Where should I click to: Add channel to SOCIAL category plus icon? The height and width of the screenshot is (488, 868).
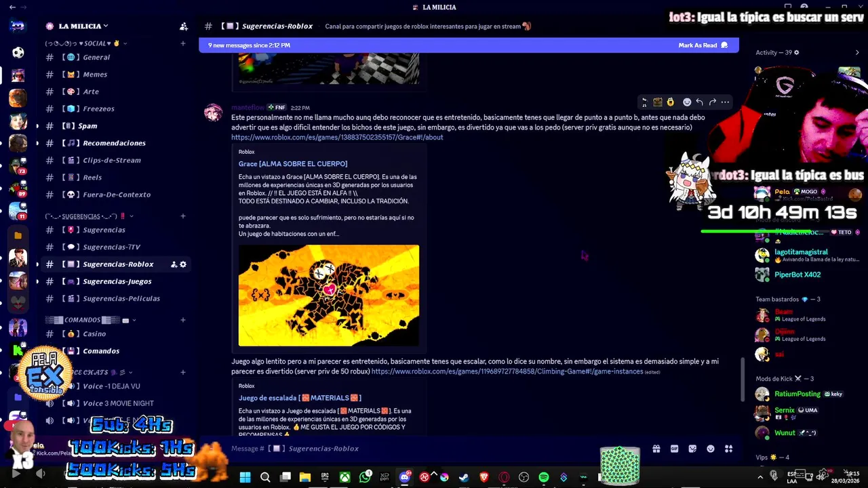click(x=182, y=43)
